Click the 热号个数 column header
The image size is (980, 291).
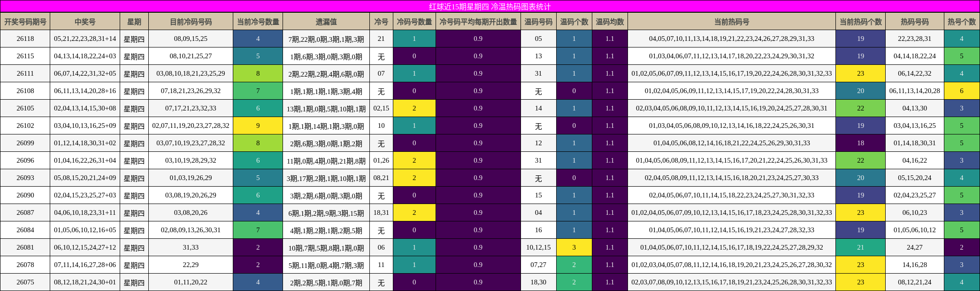pos(962,22)
